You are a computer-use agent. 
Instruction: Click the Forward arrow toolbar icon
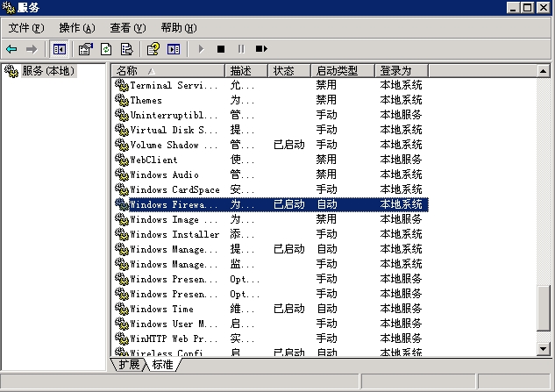click(x=32, y=49)
